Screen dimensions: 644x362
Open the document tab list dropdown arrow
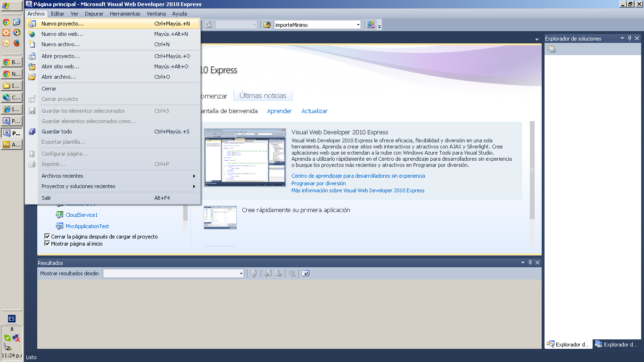tap(537, 39)
